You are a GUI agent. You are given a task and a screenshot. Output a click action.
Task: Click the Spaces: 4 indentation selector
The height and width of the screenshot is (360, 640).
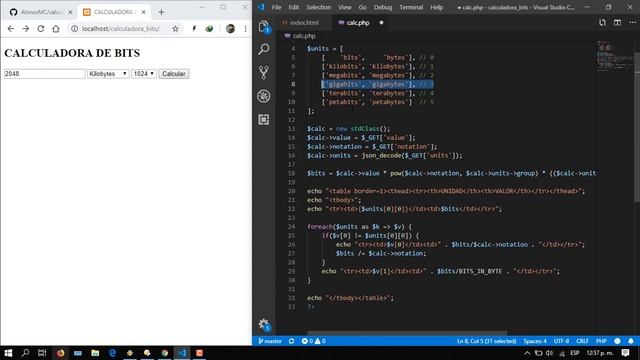535,341
